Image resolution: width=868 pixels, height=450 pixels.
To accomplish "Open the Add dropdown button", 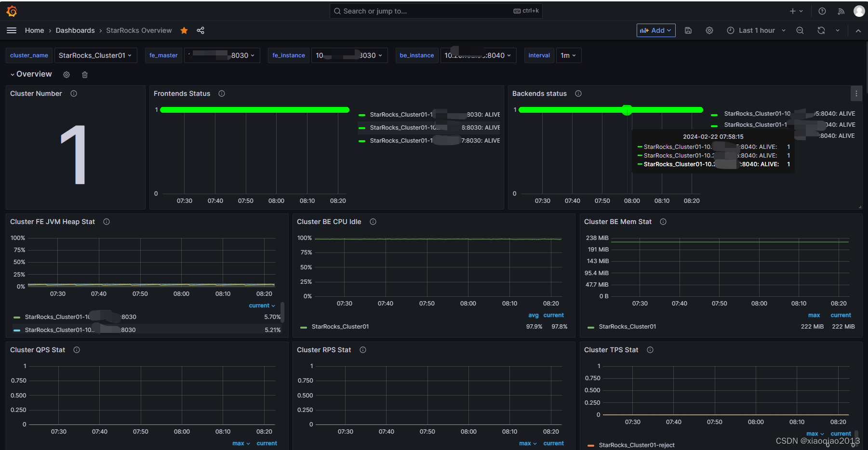I will coord(656,30).
